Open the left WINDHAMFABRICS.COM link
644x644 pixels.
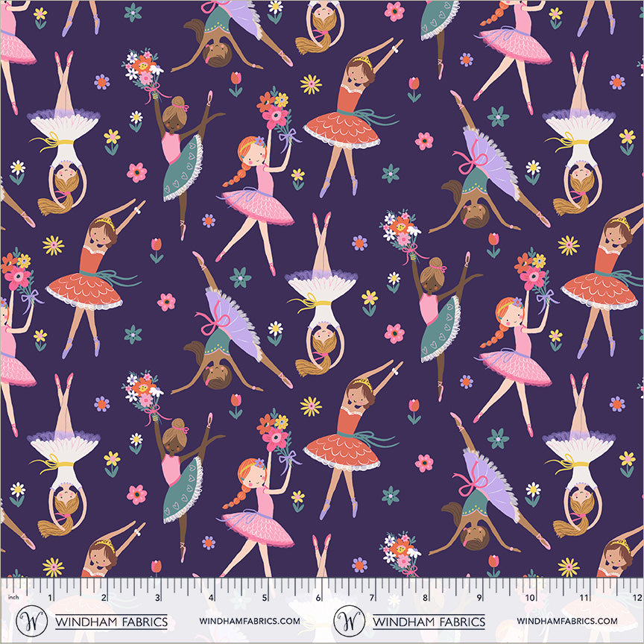249,621
